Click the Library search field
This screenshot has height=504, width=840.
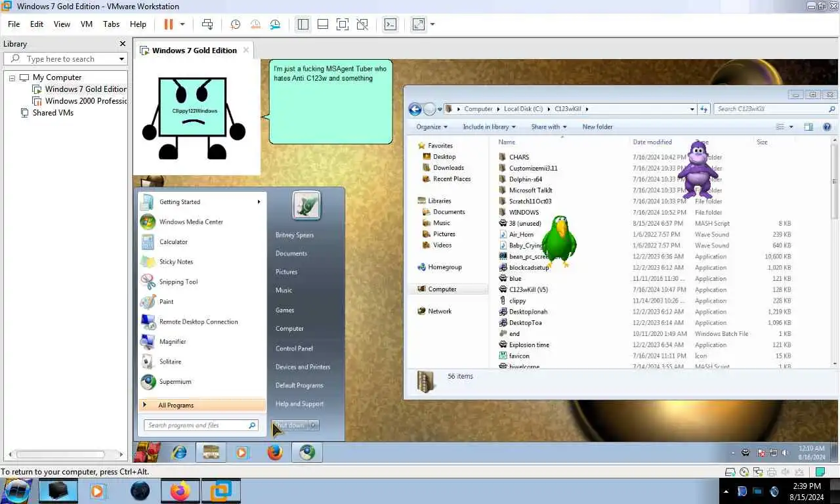(x=66, y=59)
